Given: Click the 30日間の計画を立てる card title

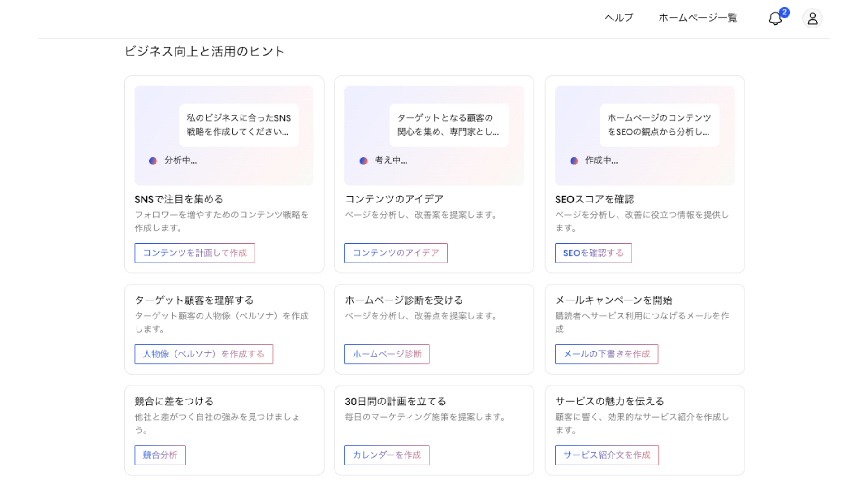Looking at the screenshot, I should tap(395, 401).
